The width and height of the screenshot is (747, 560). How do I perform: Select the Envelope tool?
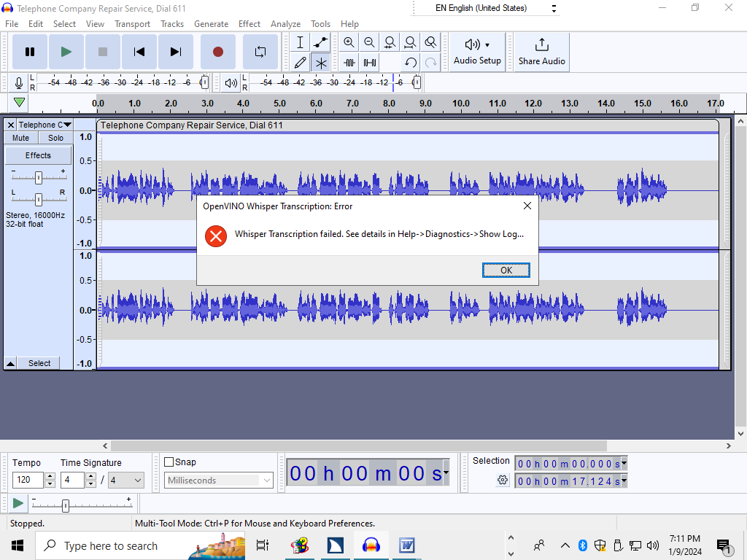pyautogui.click(x=321, y=42)
